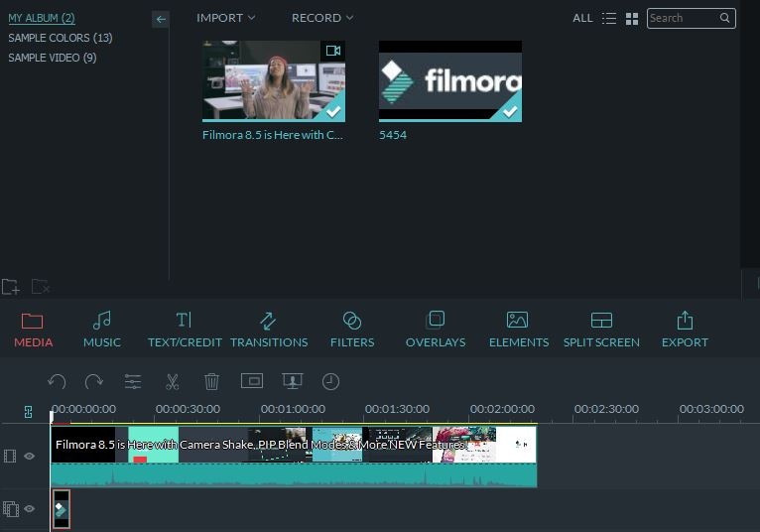Click the main video track filmstrip icon
760x532 pixels.
coord(10,456)
